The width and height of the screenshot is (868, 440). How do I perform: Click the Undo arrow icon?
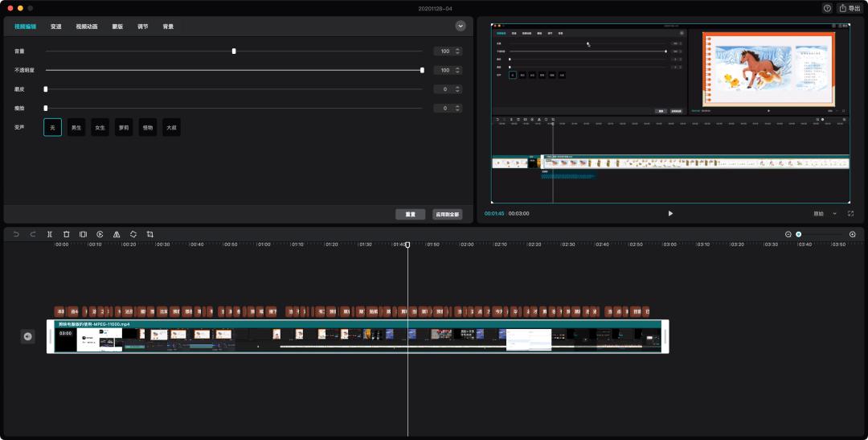(x=16, y=234)
